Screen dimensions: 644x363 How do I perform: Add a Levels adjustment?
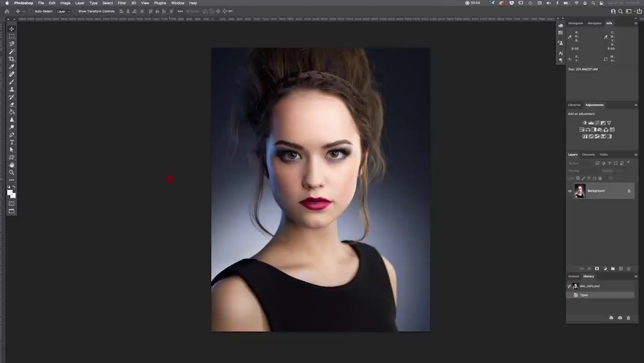coord(591,123)
